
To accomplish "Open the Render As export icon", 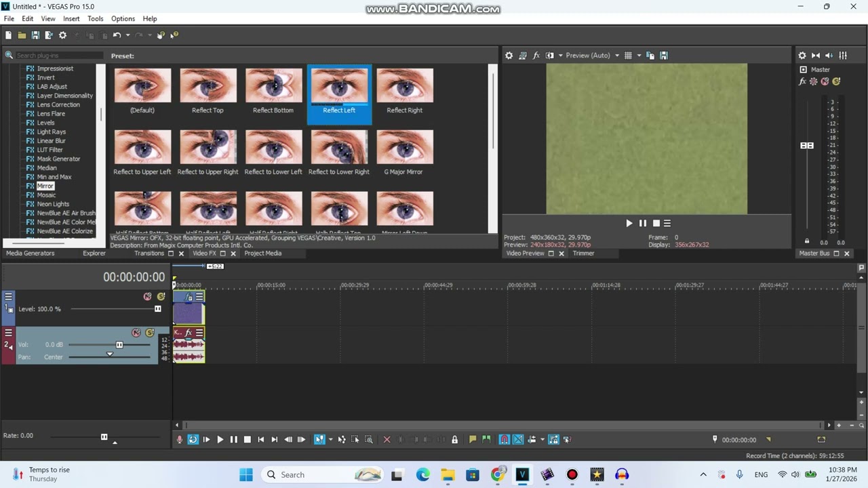I will 49,35.
